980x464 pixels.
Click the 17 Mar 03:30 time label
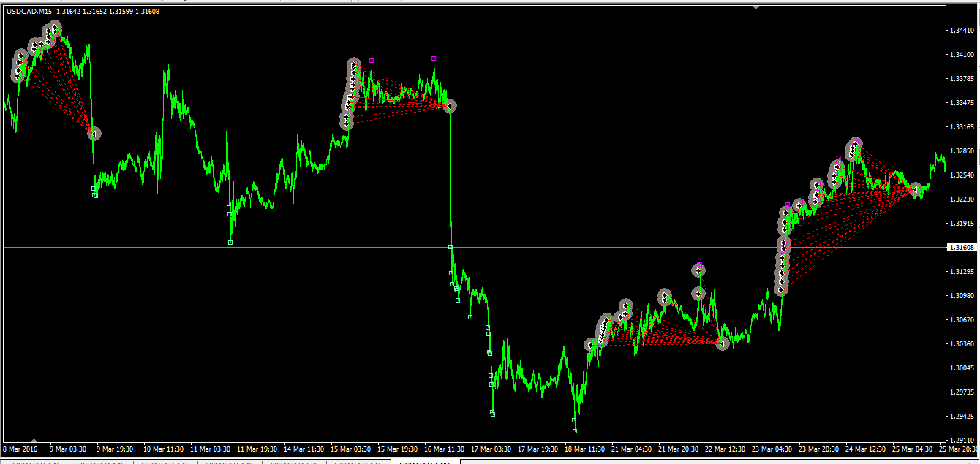pos(491,449)
